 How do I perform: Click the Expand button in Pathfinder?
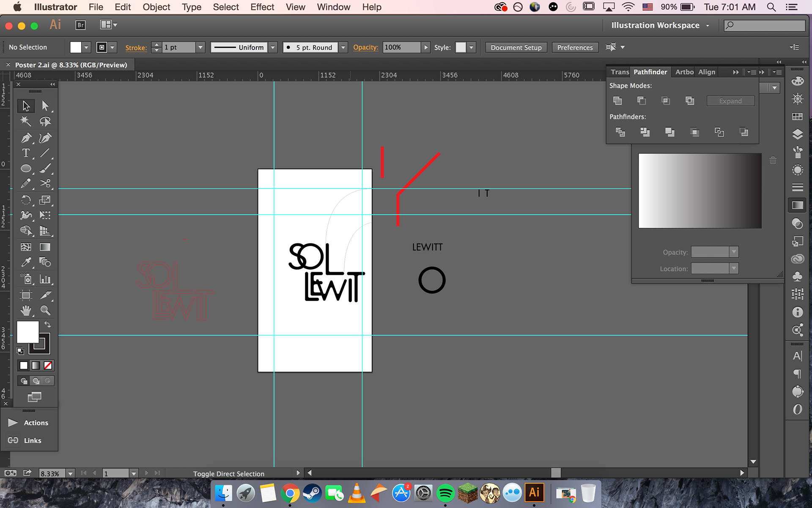(730, 101)
